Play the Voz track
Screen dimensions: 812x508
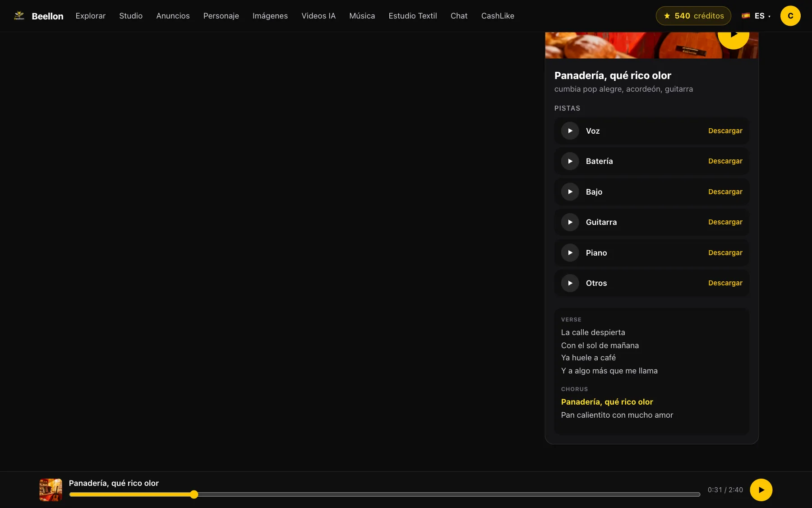[570, 131]
